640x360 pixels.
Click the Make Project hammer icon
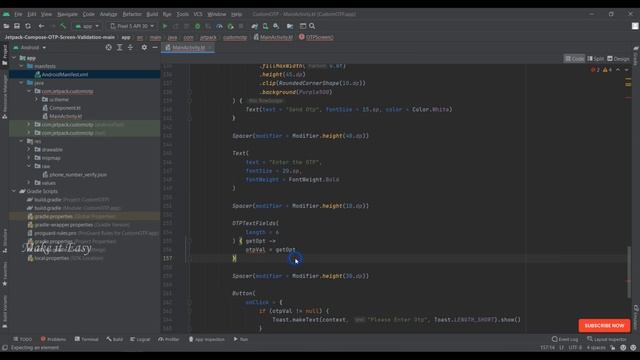pyautogui.click(x=63, y=26)
